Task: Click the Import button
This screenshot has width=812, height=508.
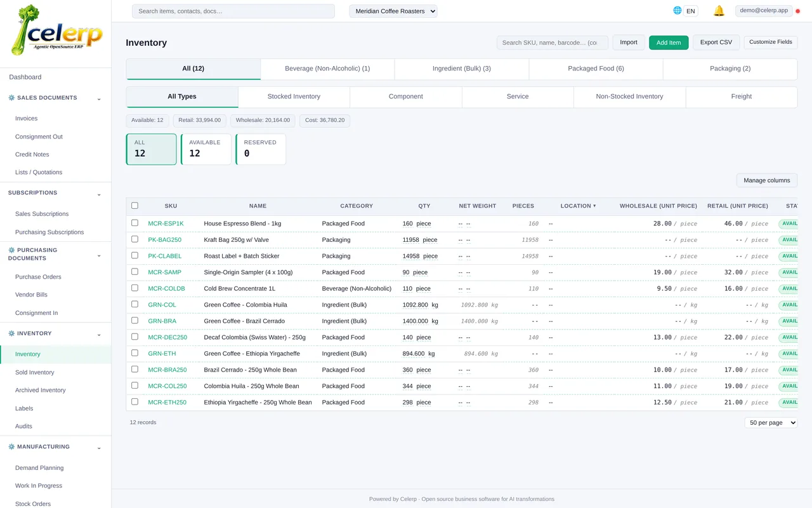Action: [x=629, y=43]
